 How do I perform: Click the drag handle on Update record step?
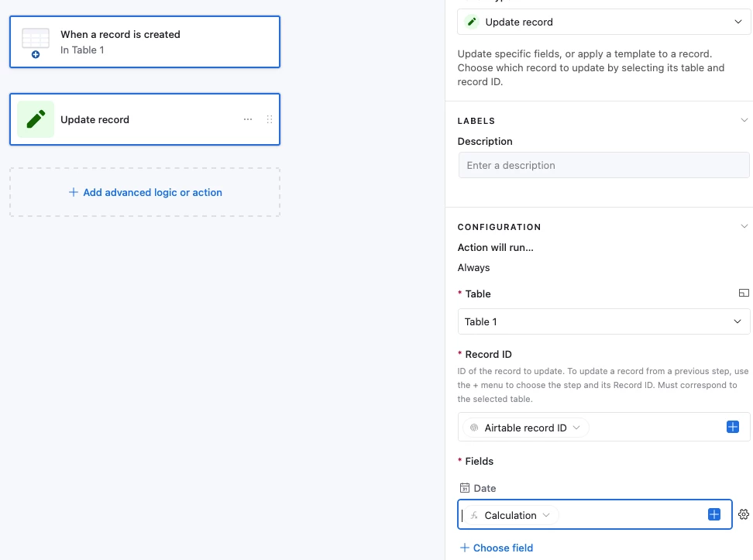click(270, 119)
